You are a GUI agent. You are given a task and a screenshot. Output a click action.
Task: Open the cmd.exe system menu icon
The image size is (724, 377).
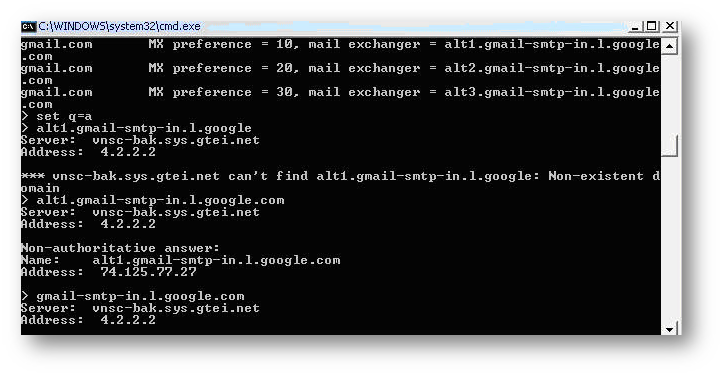tap(28, 27)
